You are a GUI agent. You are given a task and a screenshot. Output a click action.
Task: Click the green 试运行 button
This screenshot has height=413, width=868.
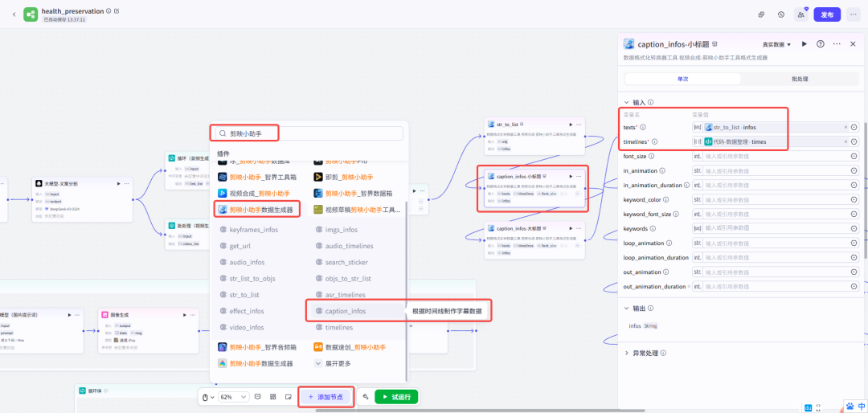[396, 397]
